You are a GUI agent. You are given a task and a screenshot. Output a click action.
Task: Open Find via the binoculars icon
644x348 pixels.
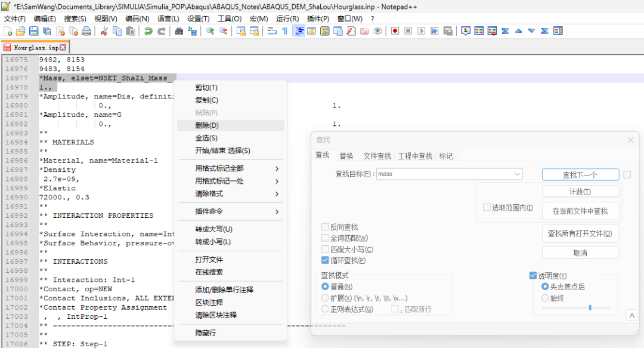click(x=179, y=31)
